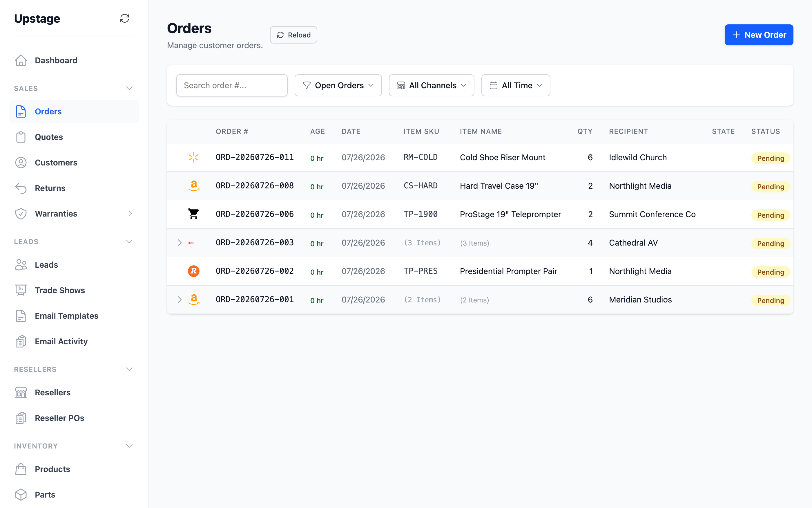Click Pending status badge for Meridian Studios
812x508 pixels.
point(771,300)
